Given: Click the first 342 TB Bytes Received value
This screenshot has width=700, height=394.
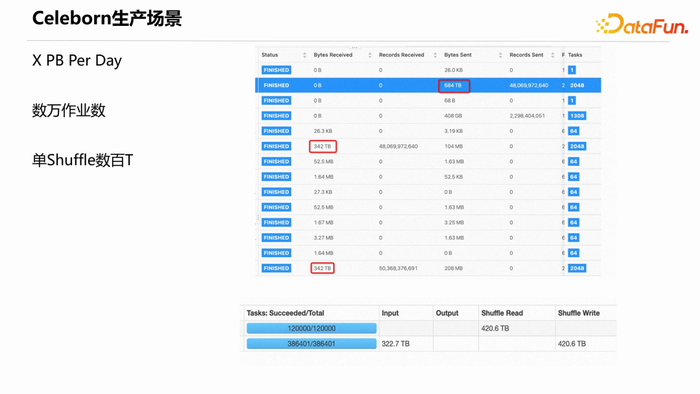Looking at the screenshot, I should tap(322, 146).
